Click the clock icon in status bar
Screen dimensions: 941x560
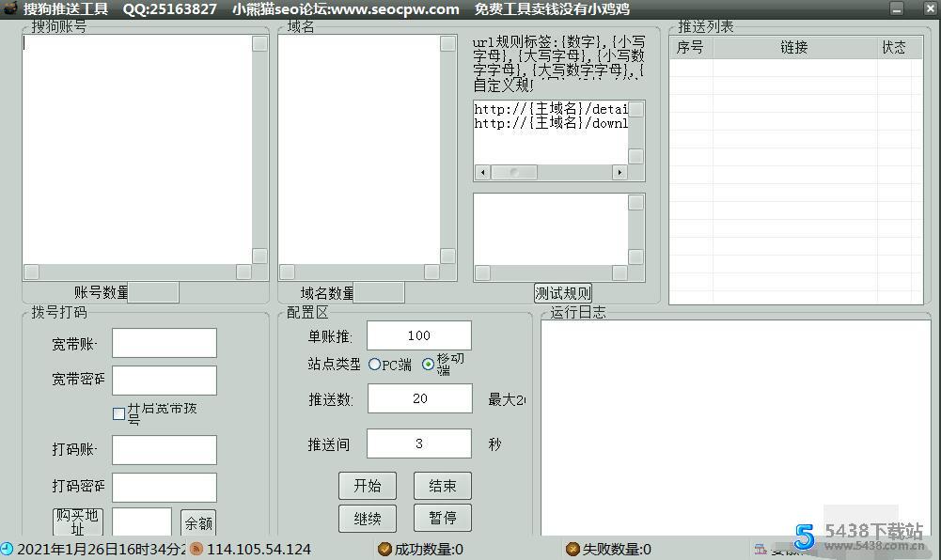point(8,549)
